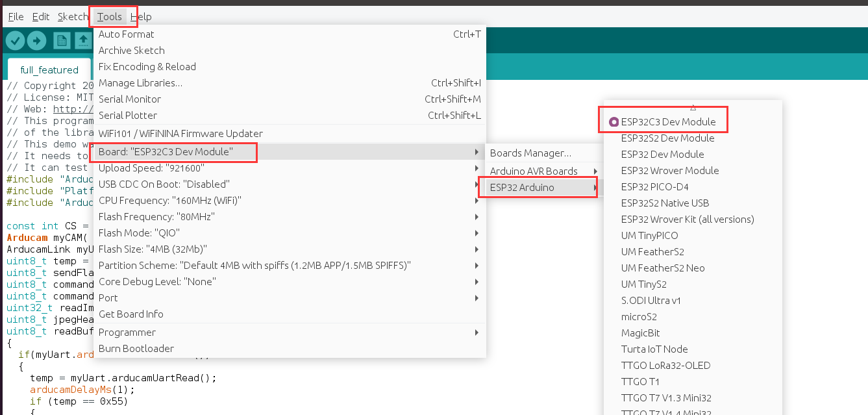
Task: Click the New sketch toolbar icon
Action: coord(62,41)
